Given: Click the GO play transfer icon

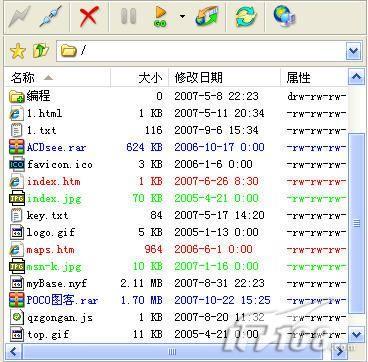Looking at the screenshot, I should (x=161, y=17).
